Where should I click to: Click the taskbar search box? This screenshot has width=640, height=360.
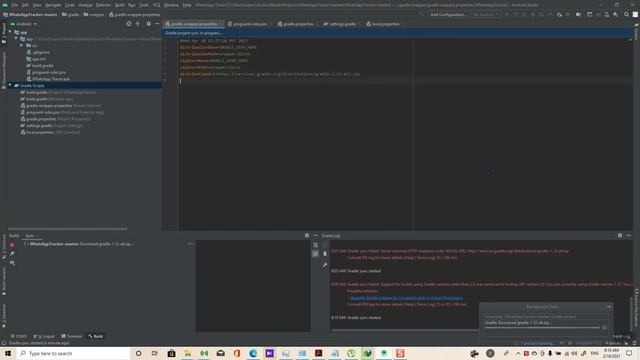pyautogui.click(x=73, y=353)
